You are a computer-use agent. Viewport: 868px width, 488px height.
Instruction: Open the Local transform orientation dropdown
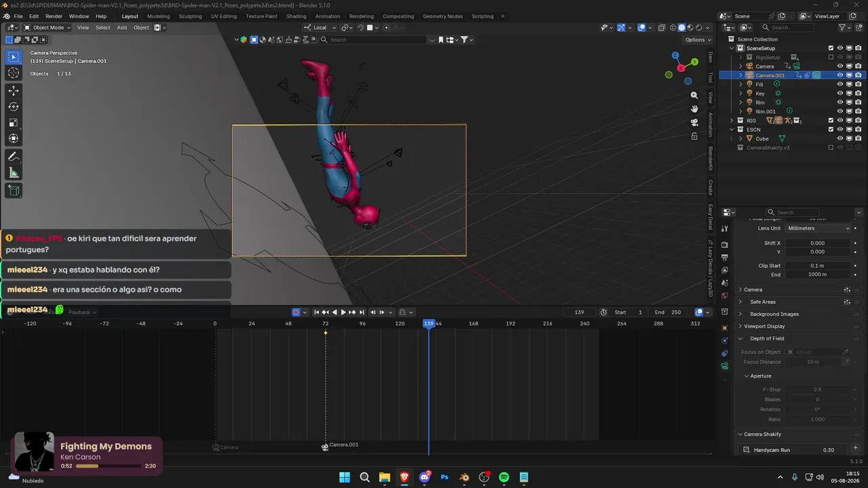tap(321, 28)
